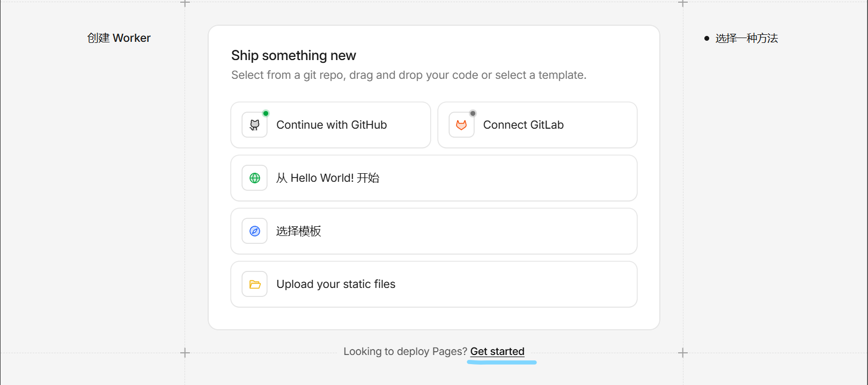868x385 pixels.
Task: Click the plus marker at bottom-left grid corner
Action: point(185,353)
